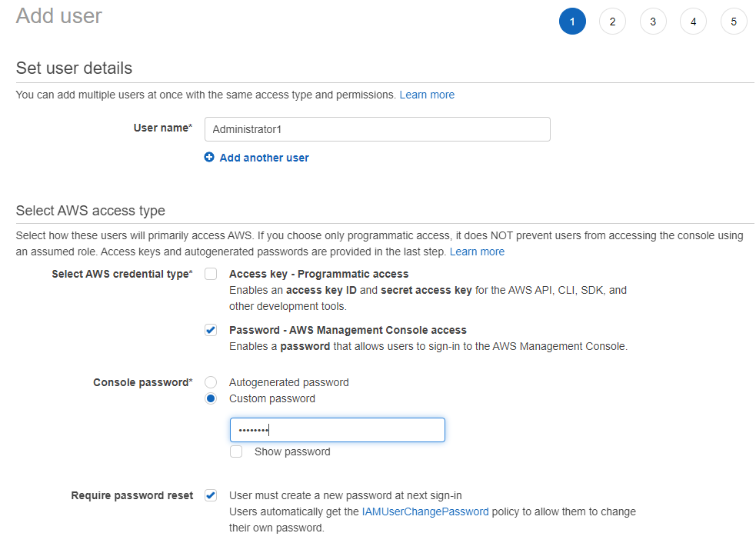
Task: Click the plus icon beside Add another user
Action: click(208, 157)
